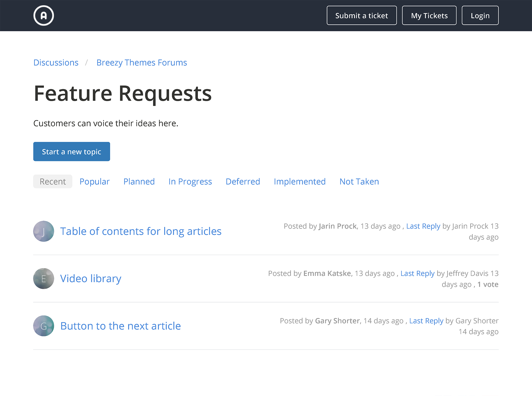Viewport: 532px width, 396px height.
Task: Open Jarin Prock's J avatar
Action: [44, 231]
